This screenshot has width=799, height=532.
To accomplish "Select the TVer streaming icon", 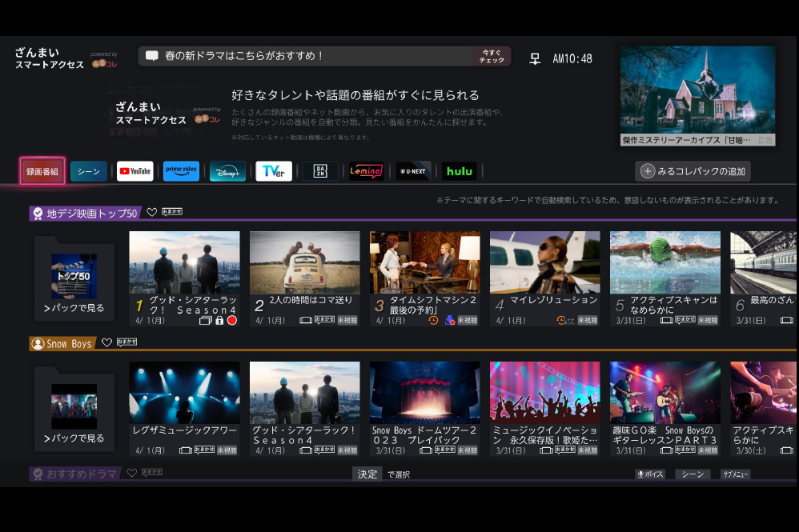I will pyautogui.click(x=274, y=171).
